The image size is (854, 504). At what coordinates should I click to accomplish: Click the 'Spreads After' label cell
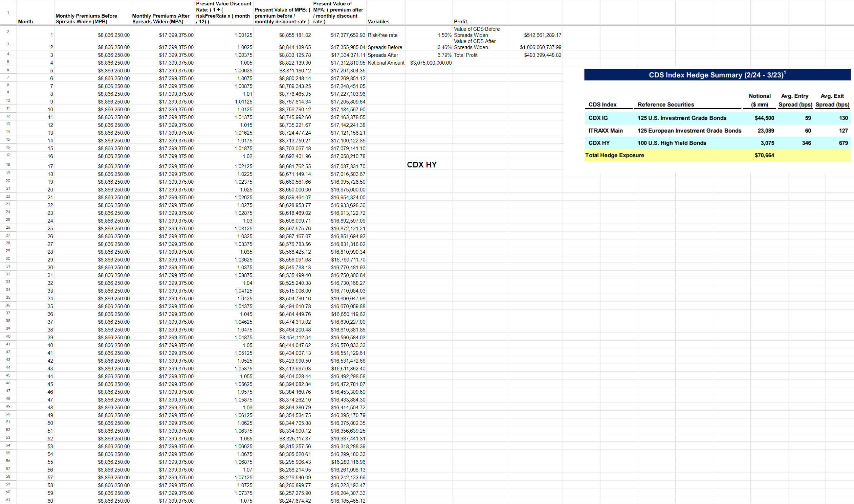386,55
